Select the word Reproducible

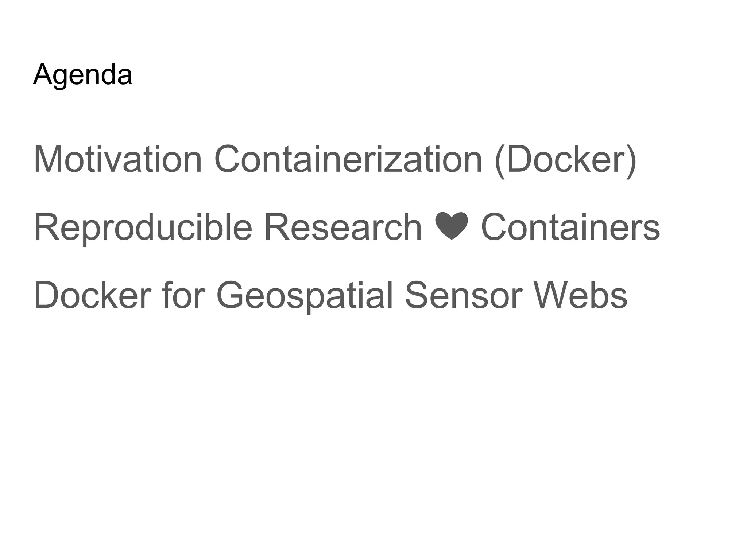tap(143, 227)
